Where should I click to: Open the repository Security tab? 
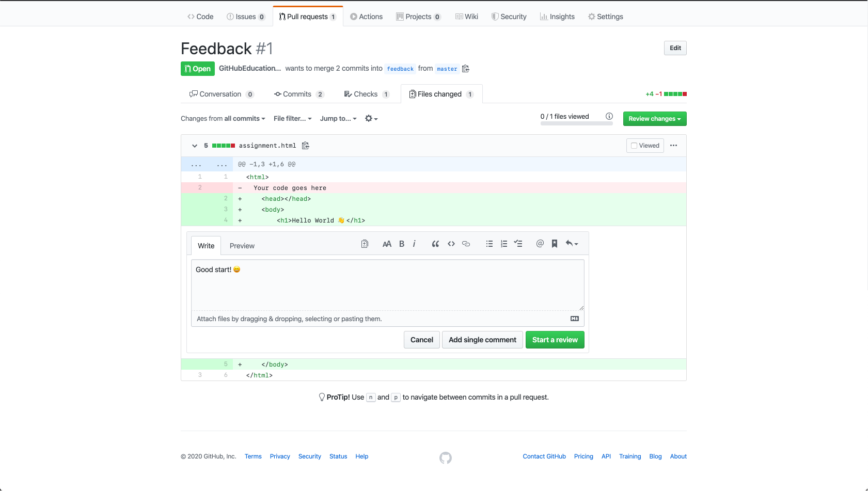[x=509, y=17]
